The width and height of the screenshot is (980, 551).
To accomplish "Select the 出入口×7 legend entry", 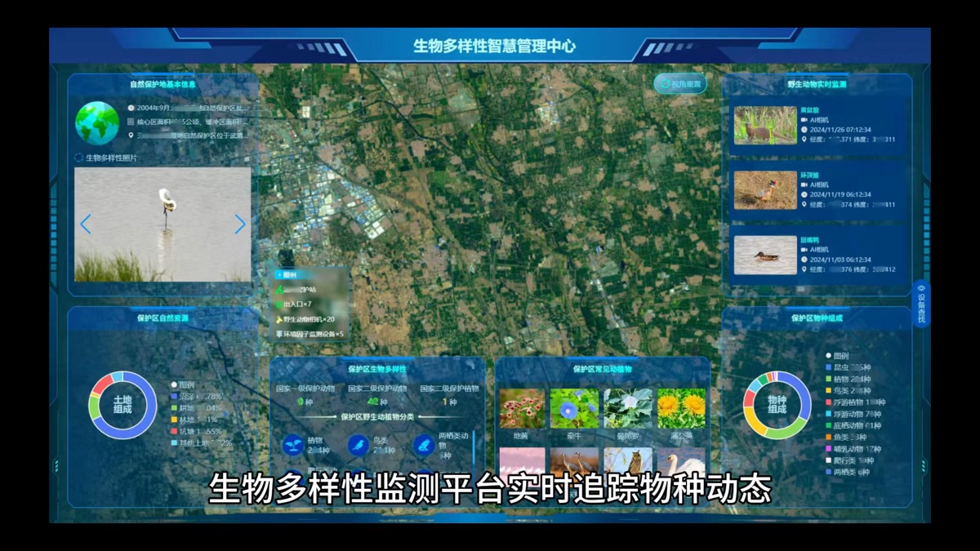I will pyautogui.click(x=296, y=304).
